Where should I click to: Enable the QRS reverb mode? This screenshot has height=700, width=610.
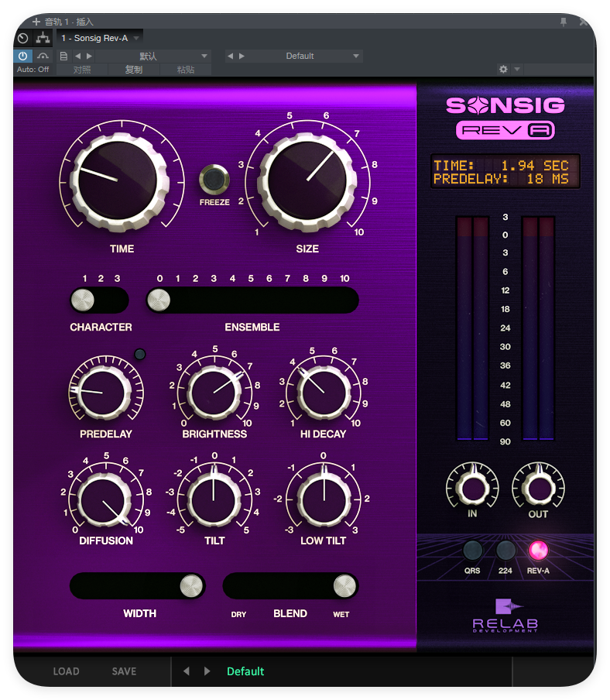(472, 551)
